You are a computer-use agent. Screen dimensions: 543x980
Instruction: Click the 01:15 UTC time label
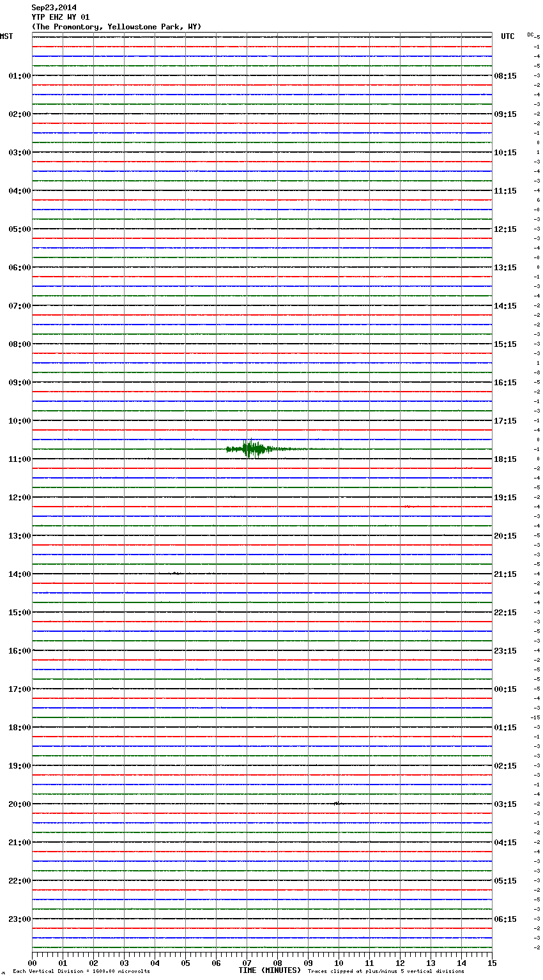pos(505,728)
